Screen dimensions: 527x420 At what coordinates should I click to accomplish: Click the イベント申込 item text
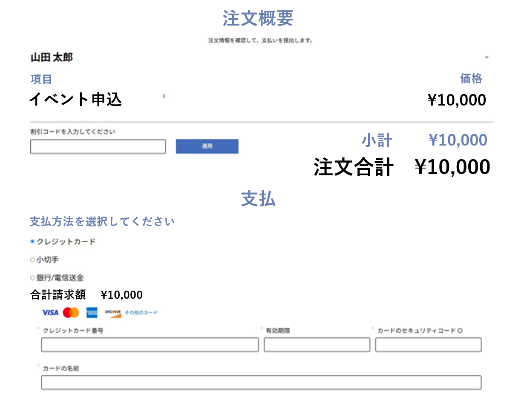[x=76, y=100]
